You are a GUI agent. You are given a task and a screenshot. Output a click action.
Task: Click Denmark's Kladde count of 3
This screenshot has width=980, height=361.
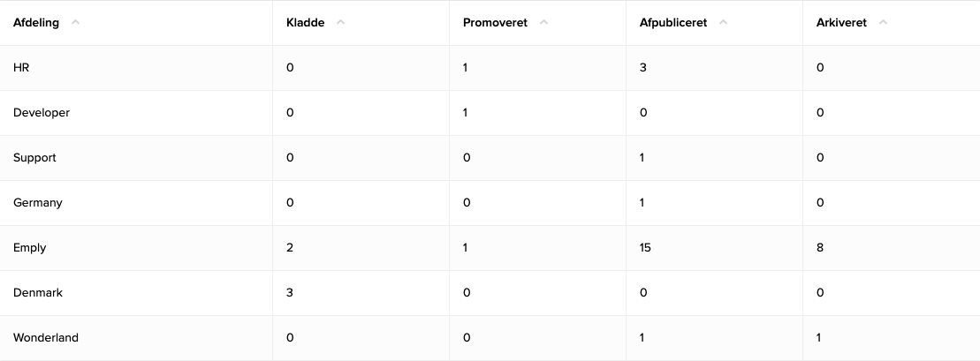(290, 293)
